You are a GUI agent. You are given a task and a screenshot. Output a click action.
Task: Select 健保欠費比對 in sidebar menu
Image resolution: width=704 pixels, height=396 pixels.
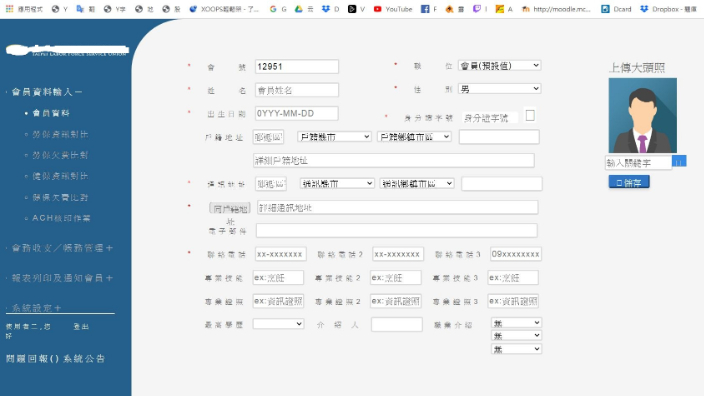coord(60,197)
